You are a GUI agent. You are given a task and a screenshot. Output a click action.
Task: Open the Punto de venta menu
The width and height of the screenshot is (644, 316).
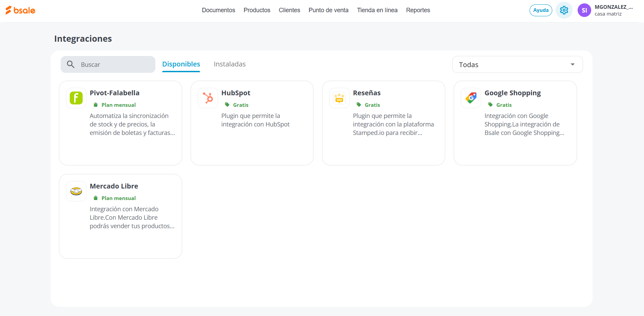[328, 10]
